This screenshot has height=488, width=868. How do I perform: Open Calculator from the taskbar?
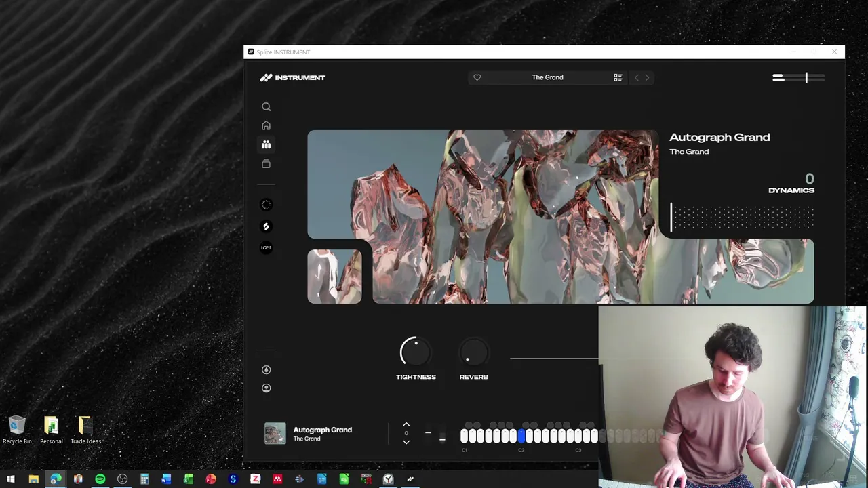(144, 479)
